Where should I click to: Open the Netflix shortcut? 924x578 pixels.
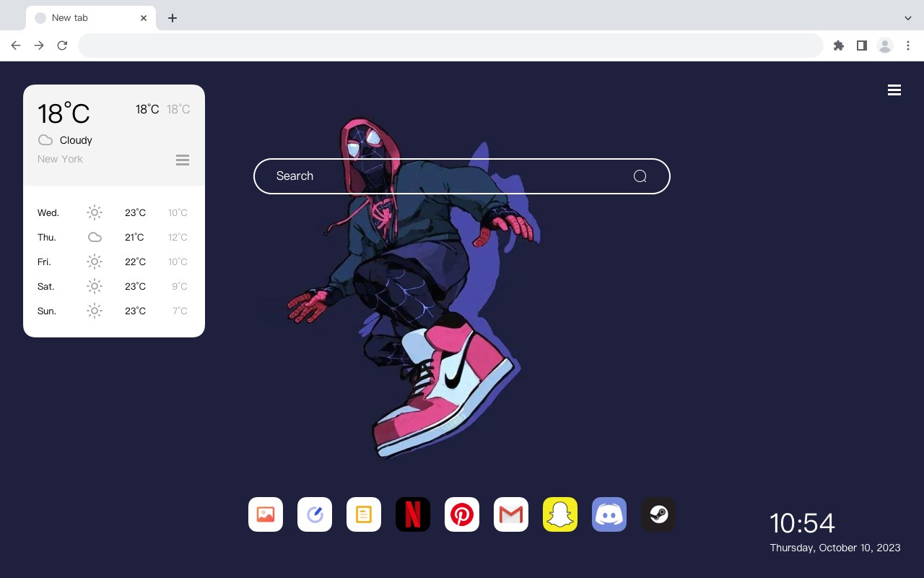tap(413, 514)
